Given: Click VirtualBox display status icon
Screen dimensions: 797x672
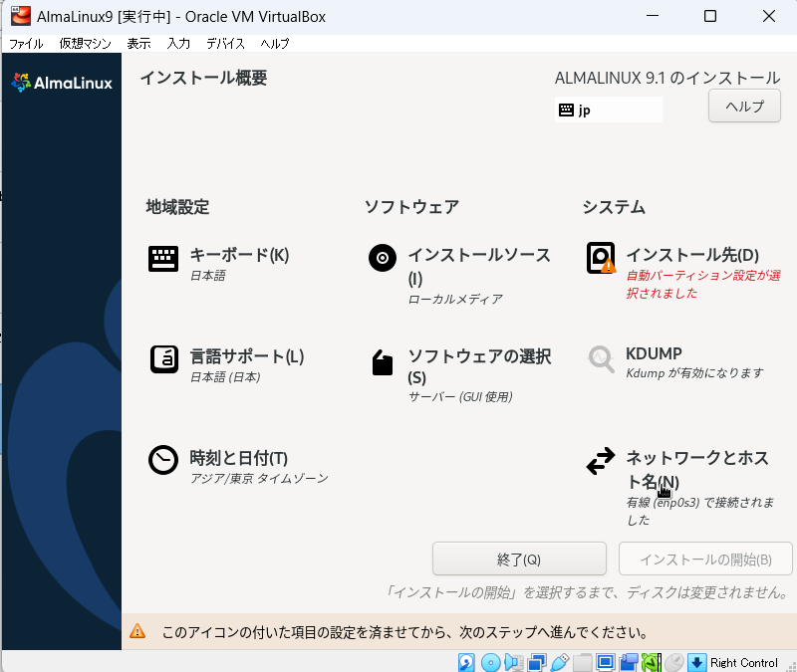Looking at the screenshot, I should (606, 663).
